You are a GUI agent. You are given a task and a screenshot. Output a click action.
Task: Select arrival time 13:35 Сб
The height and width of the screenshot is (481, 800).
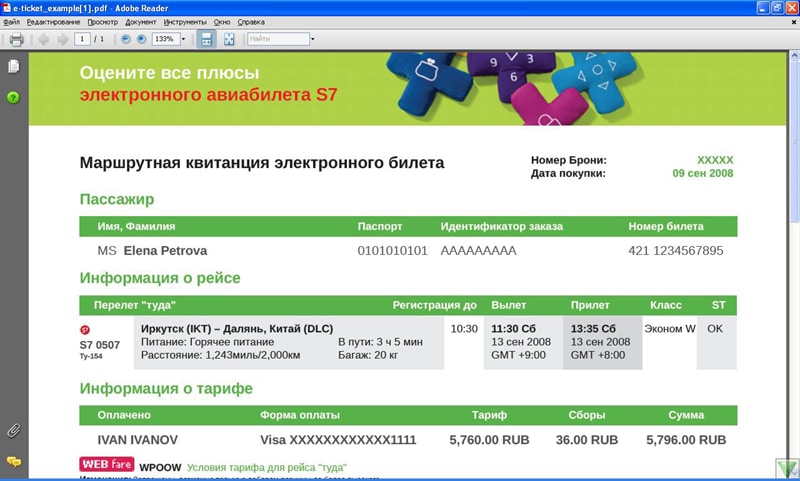pyautogui.click(x=593, y=328)
